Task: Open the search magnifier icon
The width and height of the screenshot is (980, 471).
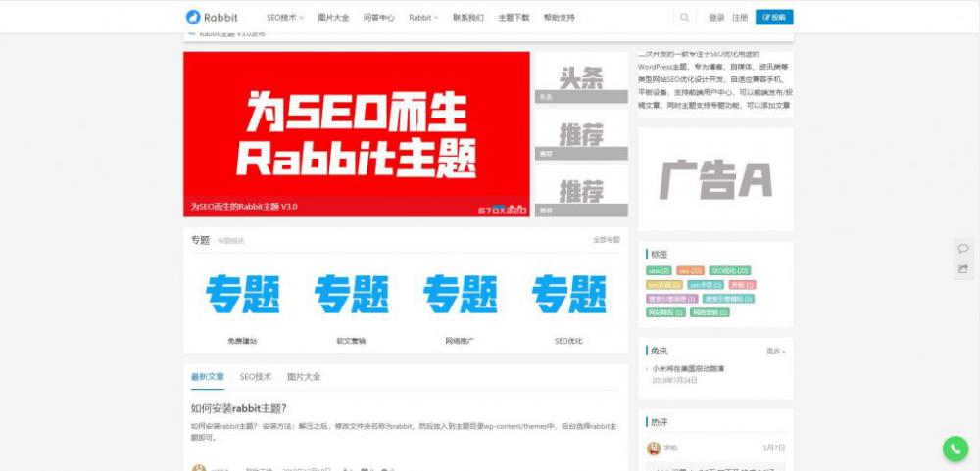Action: [684, 18]
